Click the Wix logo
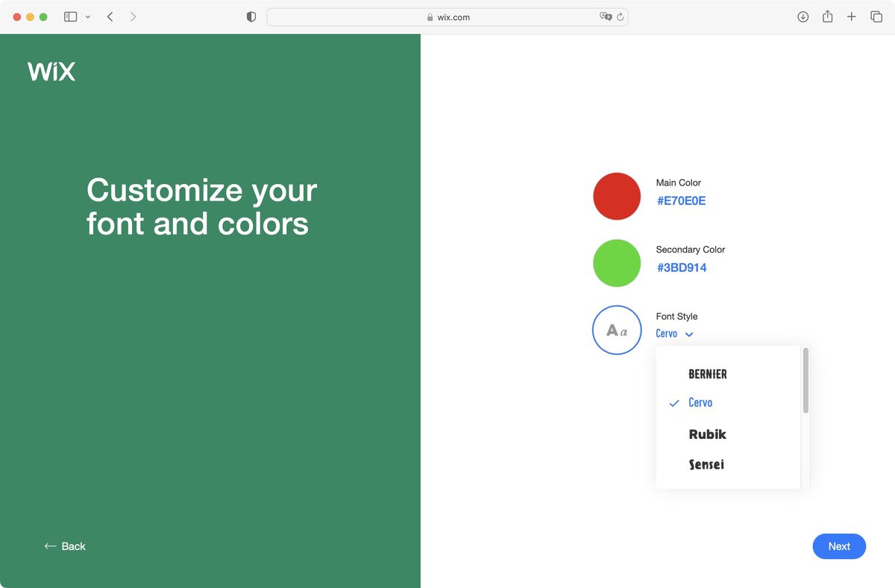This screenshot has height=588, width=895. point(50,71)
